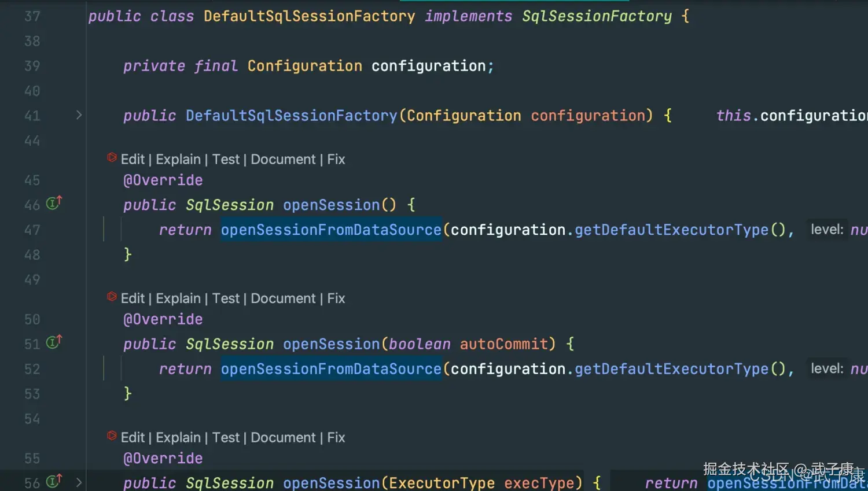Click the @Override annotation on line 50

(x=163, y=319)
